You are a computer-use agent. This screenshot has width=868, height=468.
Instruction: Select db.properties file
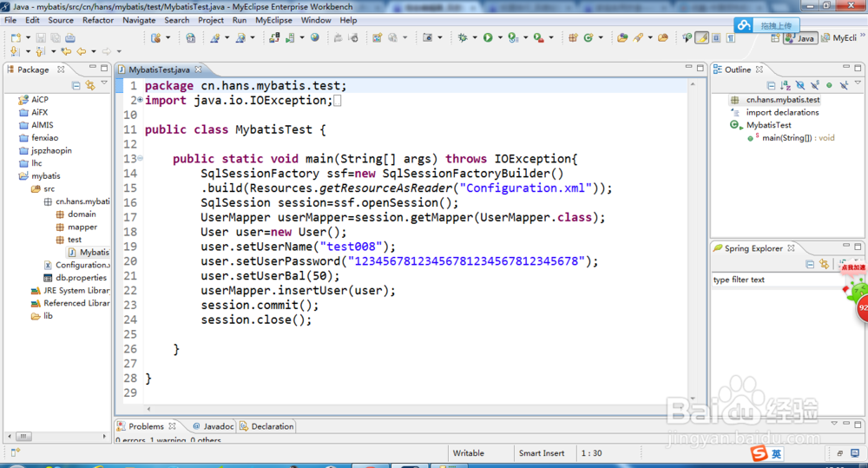click(x=76, y=278)
